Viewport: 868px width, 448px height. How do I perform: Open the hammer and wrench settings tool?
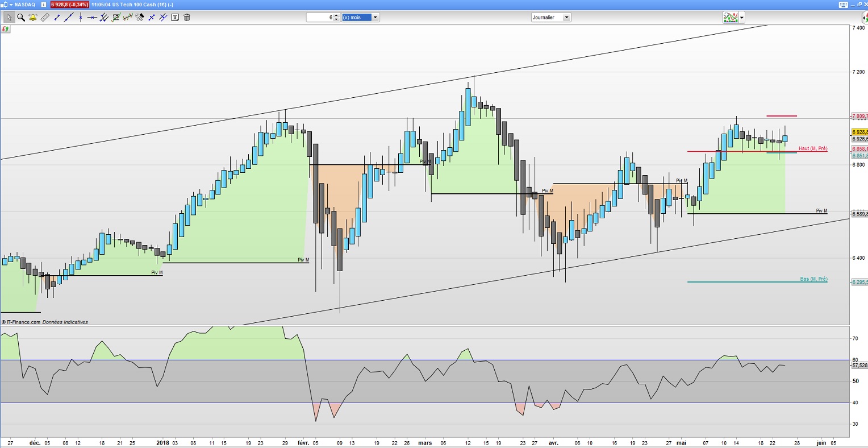click(140, 17)
